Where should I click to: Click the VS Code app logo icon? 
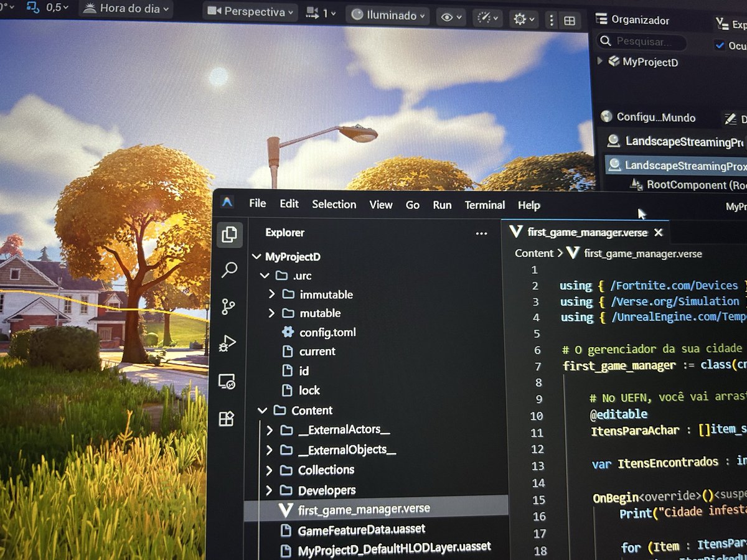pos(227,202)
